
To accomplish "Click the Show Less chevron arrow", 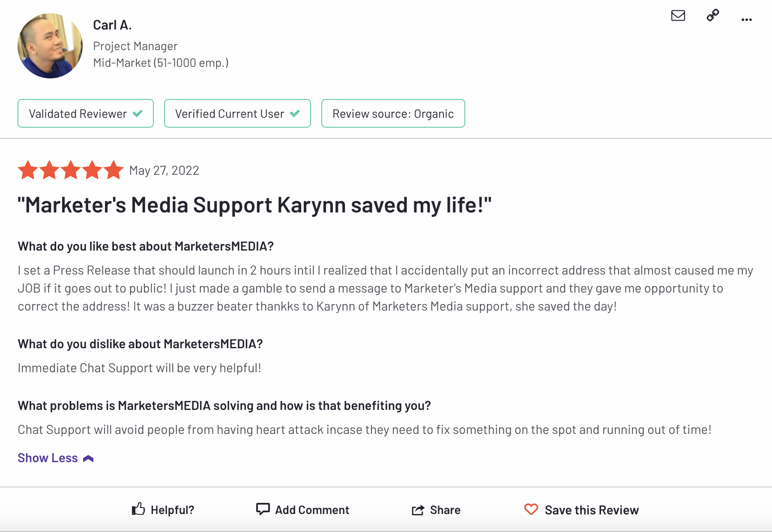I will (88, 459).
